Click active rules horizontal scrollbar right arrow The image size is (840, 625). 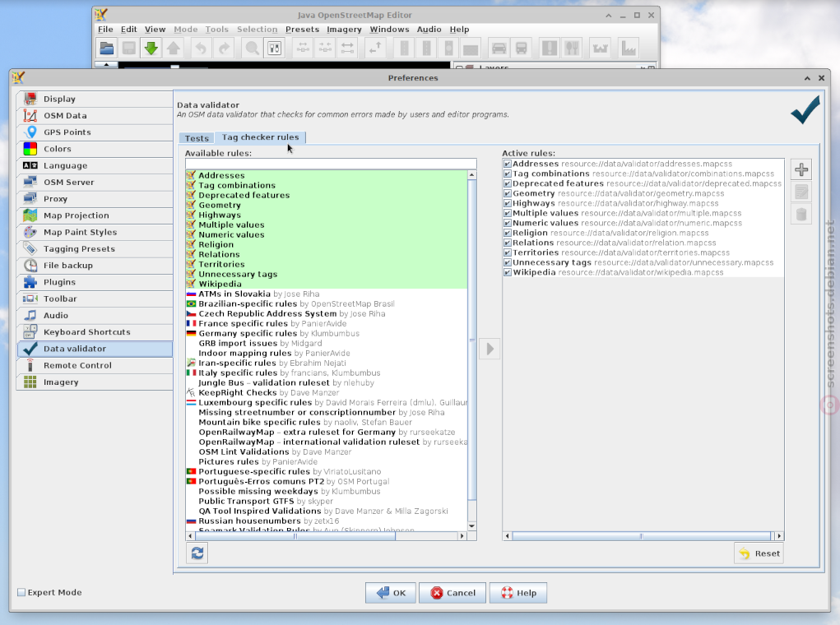coord(779,536)
